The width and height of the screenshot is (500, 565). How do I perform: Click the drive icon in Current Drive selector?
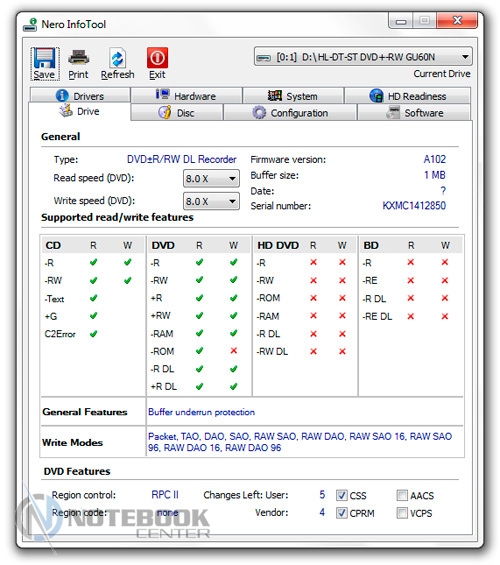[264, 58]
